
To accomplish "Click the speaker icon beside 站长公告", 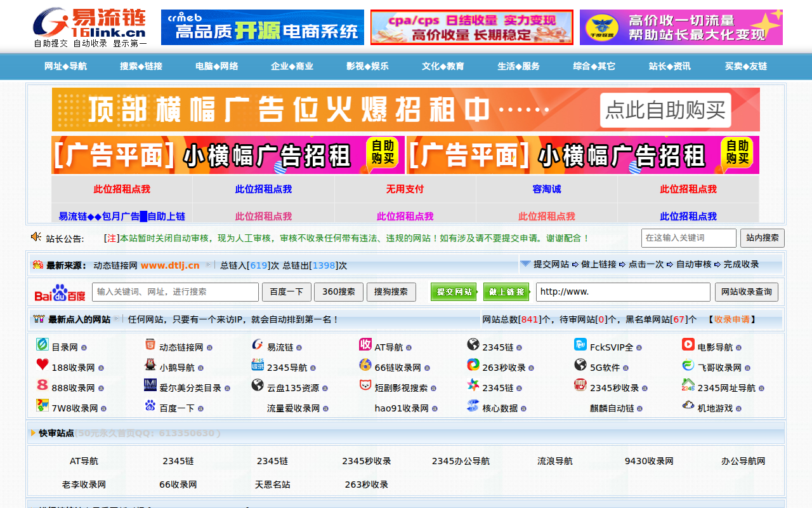I will 35,237.
